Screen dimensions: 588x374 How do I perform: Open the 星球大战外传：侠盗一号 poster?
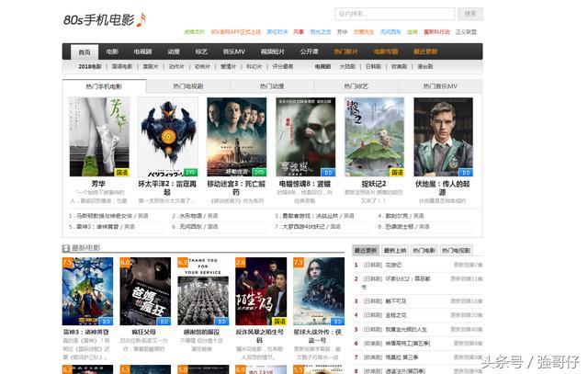coord(319,291)
